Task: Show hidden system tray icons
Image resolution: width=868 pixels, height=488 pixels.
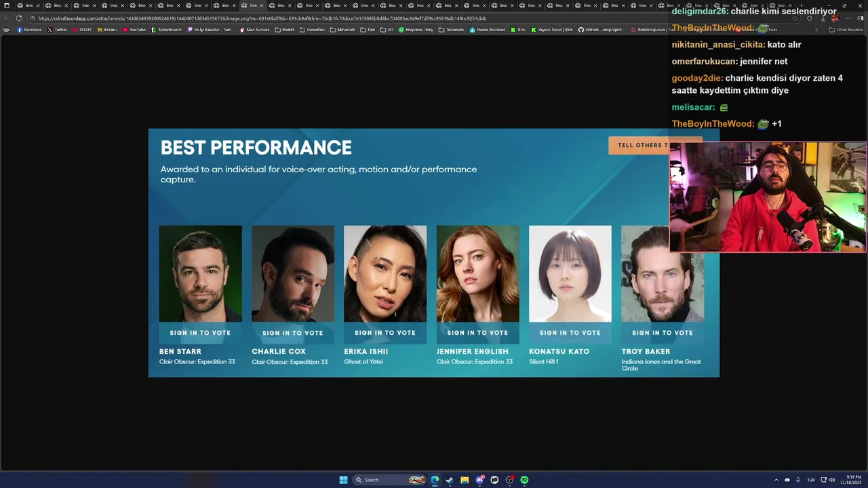Action: [776, 480]
